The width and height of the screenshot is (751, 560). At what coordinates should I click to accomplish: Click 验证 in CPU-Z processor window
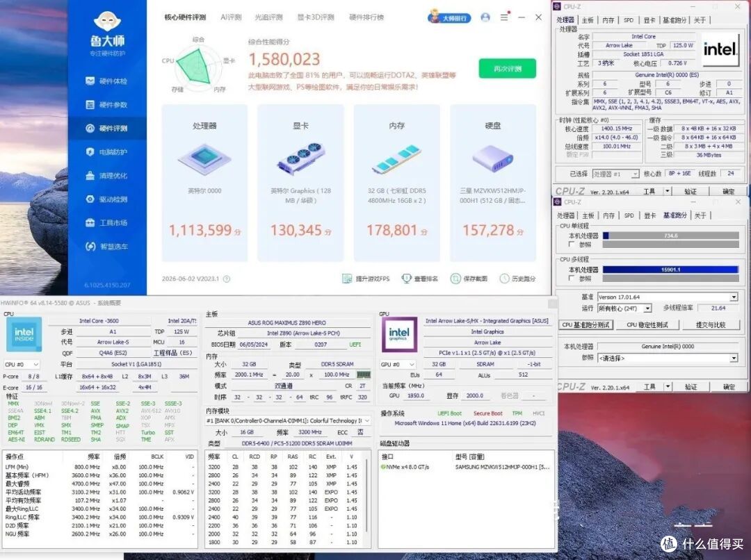click(x=691, y=191)
